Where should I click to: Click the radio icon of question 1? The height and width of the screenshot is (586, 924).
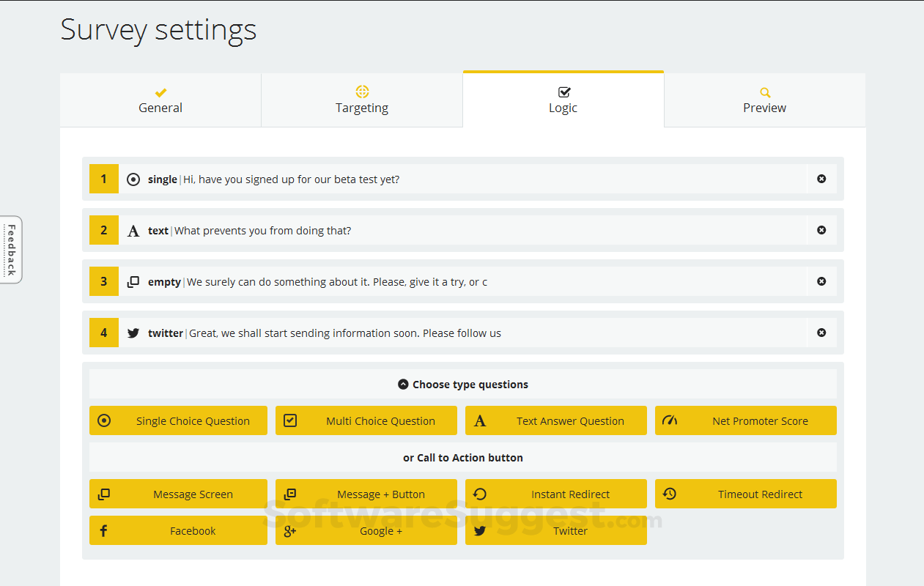tap(133, 179)
